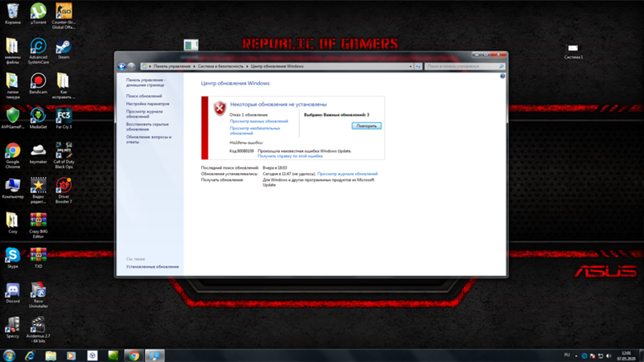Viewport: 644px width, 362px height.
Task: Launch Far Cry 3 desktop icon
Action: pyautogui.click(x=64, y=118)
